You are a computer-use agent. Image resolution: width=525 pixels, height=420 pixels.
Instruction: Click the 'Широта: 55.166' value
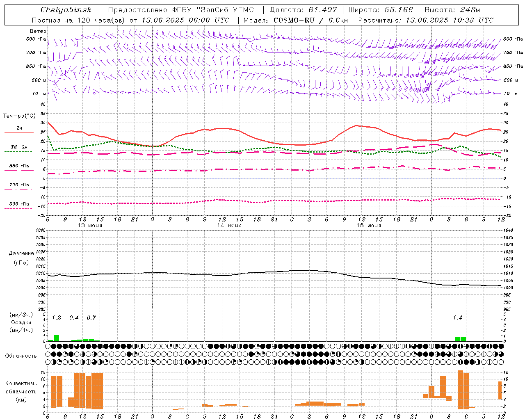point(380,10)
